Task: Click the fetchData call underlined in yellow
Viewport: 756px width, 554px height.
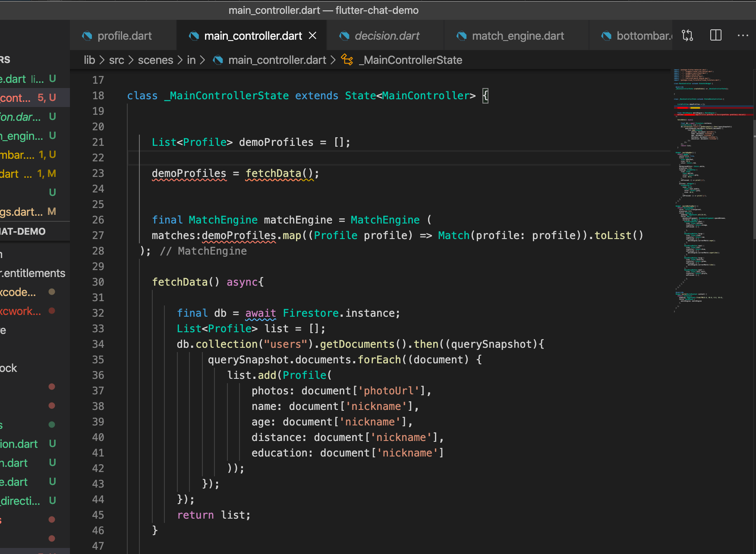Action: (274, 173)
